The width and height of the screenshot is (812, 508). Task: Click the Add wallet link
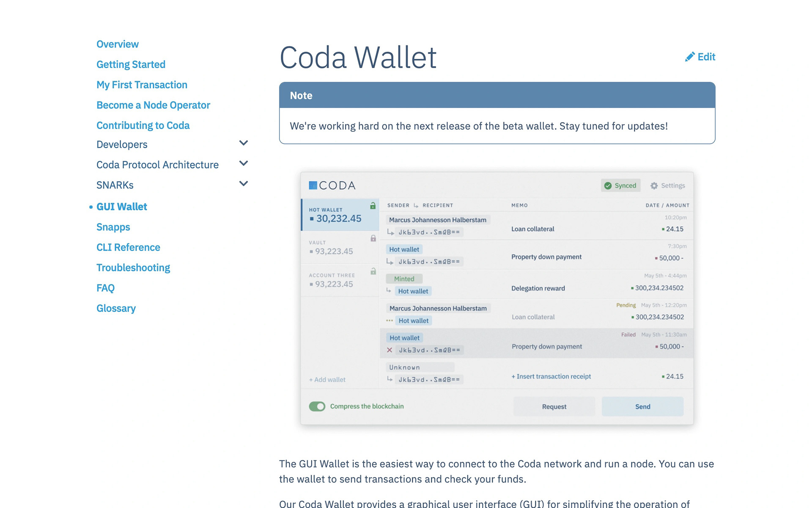327,380
